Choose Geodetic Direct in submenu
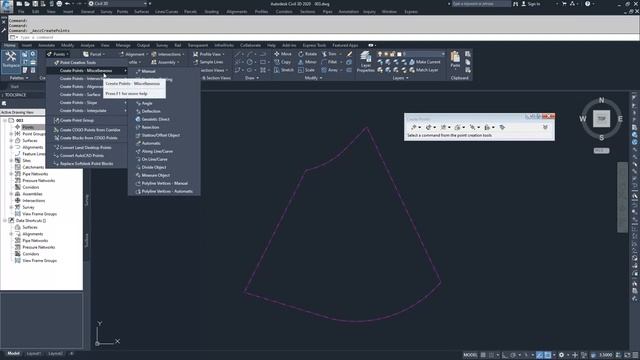This screenshot has height=360, width=640. 164,119
